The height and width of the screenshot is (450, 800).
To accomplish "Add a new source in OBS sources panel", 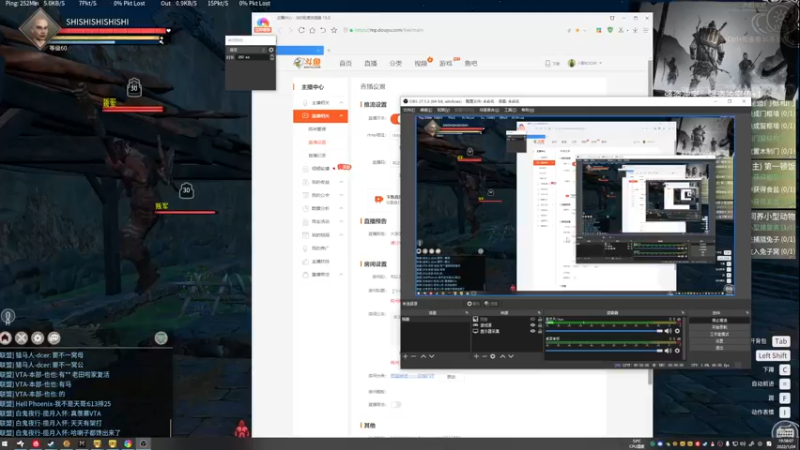I will tap(476, 356).
